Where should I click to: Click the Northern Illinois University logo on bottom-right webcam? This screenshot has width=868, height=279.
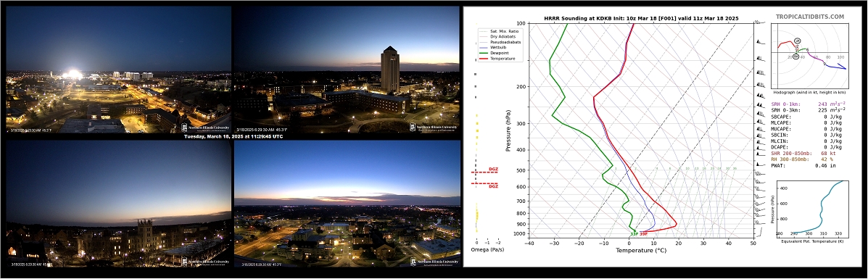pyautogui.click(x=434, y=262)
